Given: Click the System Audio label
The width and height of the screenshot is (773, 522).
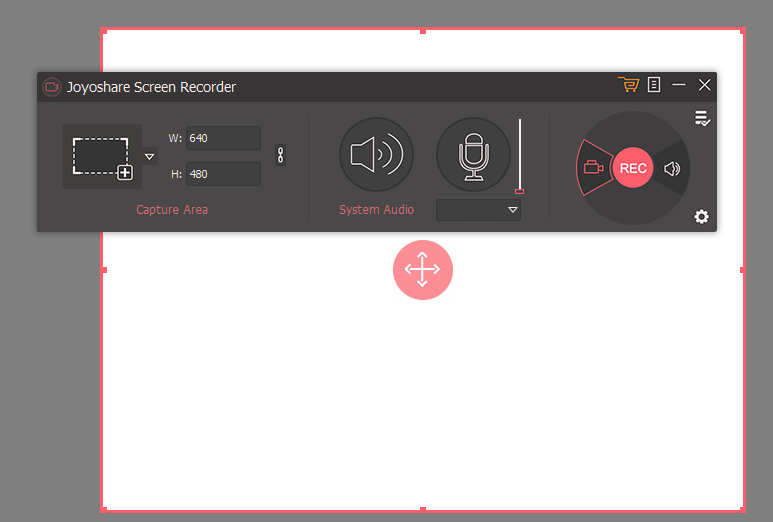Looking at the screenshot, I should (x=376, y=209).
